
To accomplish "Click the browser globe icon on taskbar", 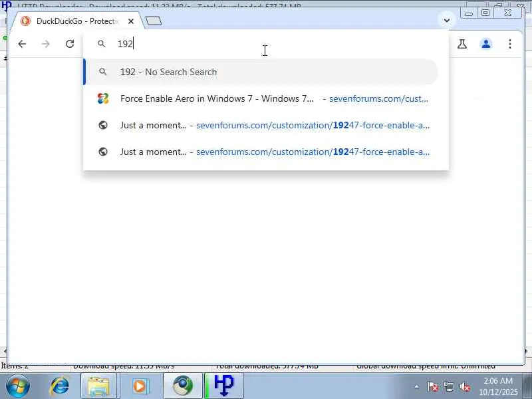I will tap(183, 386).
